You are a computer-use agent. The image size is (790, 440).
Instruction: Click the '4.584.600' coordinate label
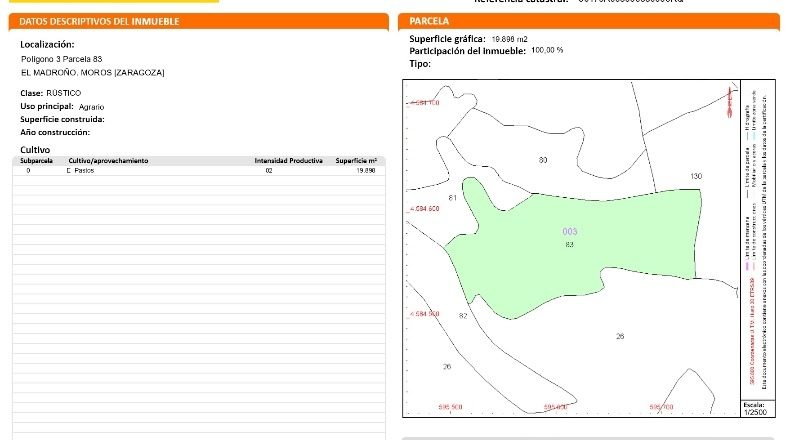(425, 208)
